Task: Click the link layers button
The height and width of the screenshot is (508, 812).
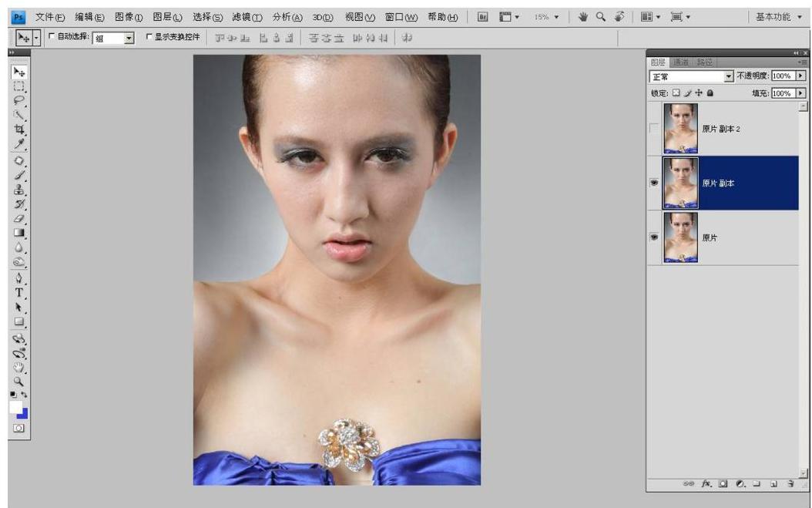Action: pos(688,483)
